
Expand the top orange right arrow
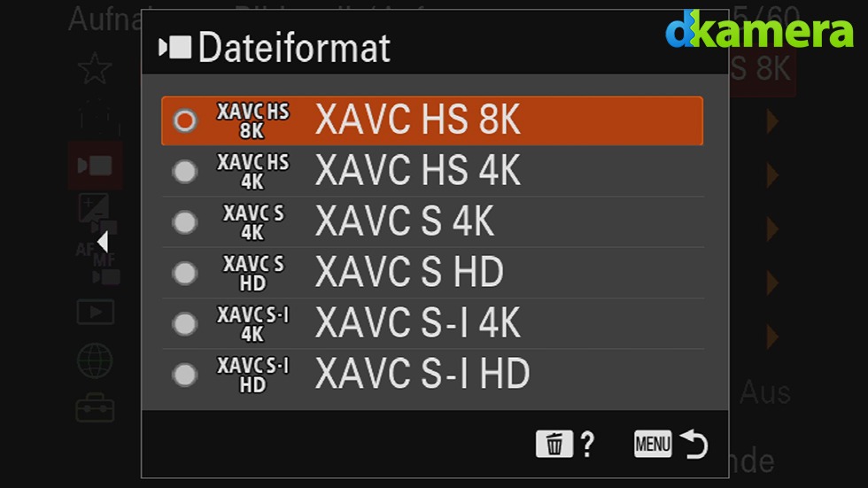coord(772,121)
